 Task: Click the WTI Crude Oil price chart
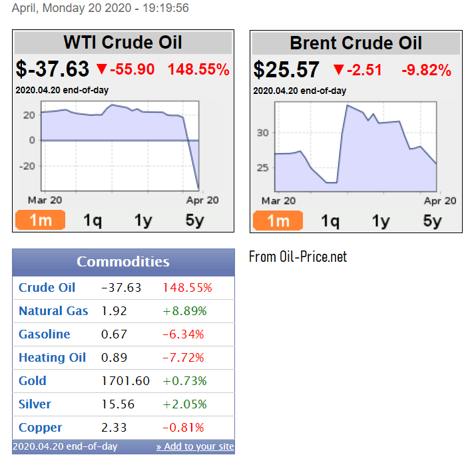pyautogui.click(x=120, y=147)
